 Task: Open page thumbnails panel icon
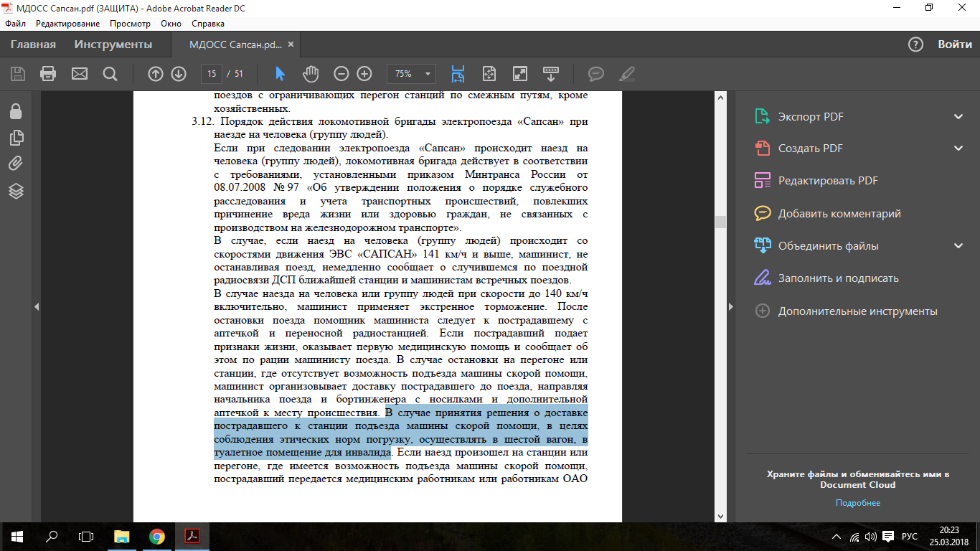(x=16, y=138)
